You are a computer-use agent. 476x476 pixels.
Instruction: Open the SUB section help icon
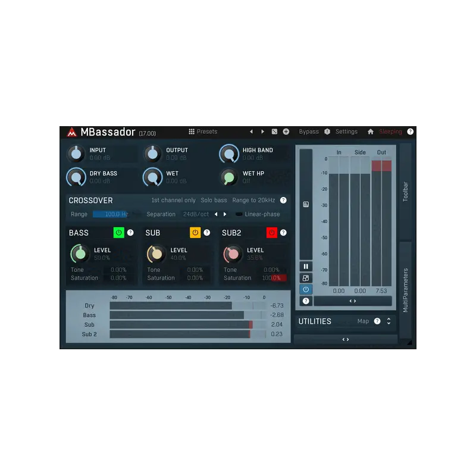pos(206,233)
